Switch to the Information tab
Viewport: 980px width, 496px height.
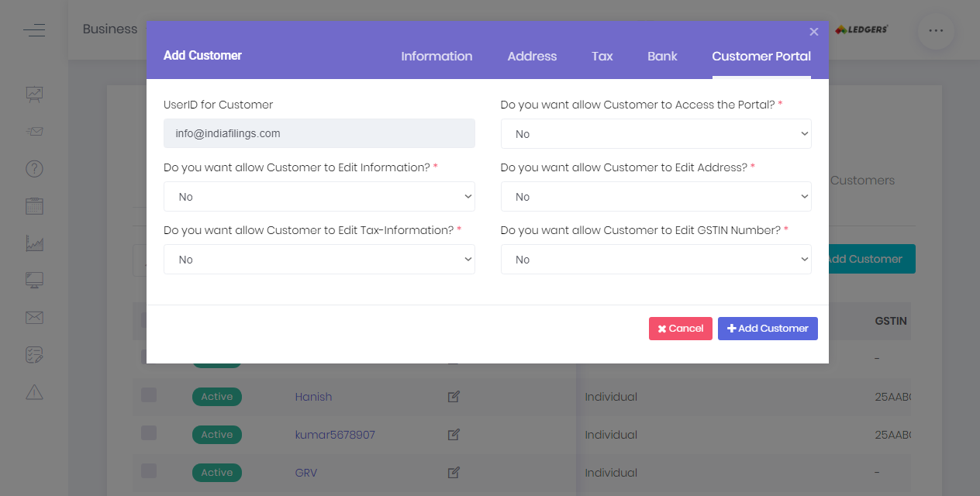tap(437, 56)
